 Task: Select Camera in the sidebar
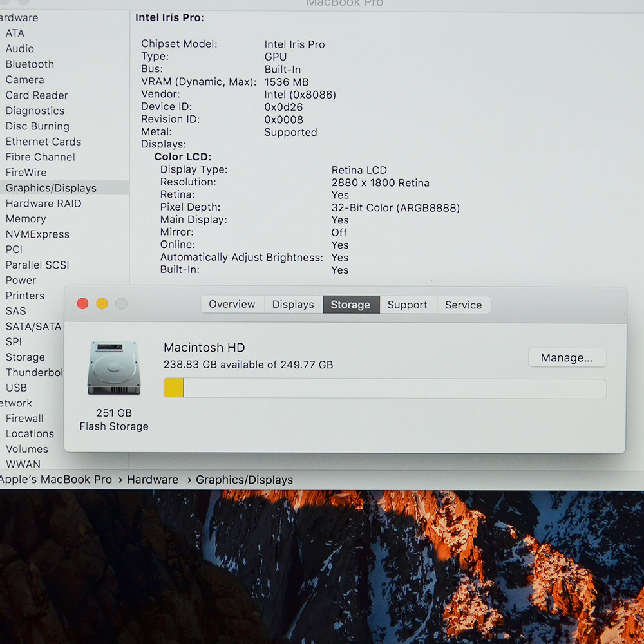pyautogui.click(x=24, y=80)
